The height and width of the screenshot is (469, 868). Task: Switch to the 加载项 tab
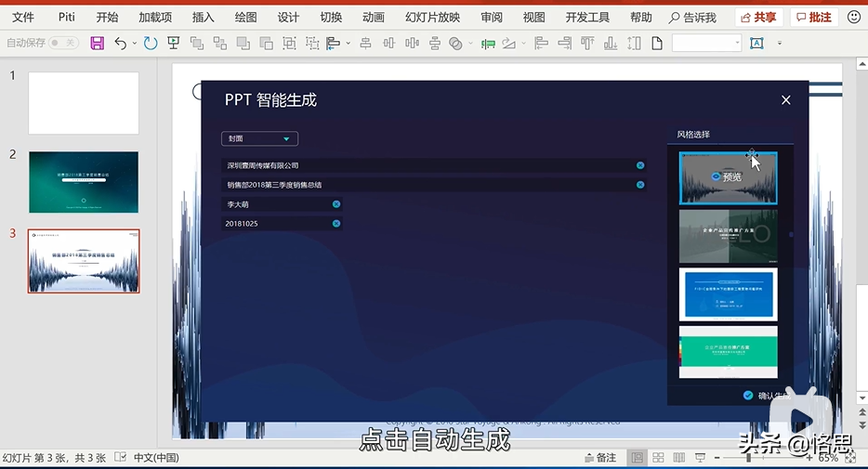tap(155, 17)
